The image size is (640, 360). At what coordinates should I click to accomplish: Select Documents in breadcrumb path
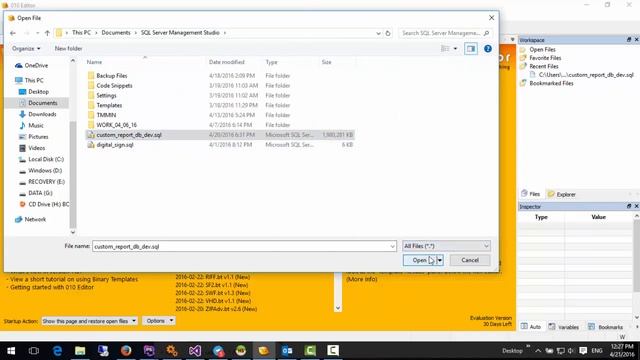tap(116, 33)
